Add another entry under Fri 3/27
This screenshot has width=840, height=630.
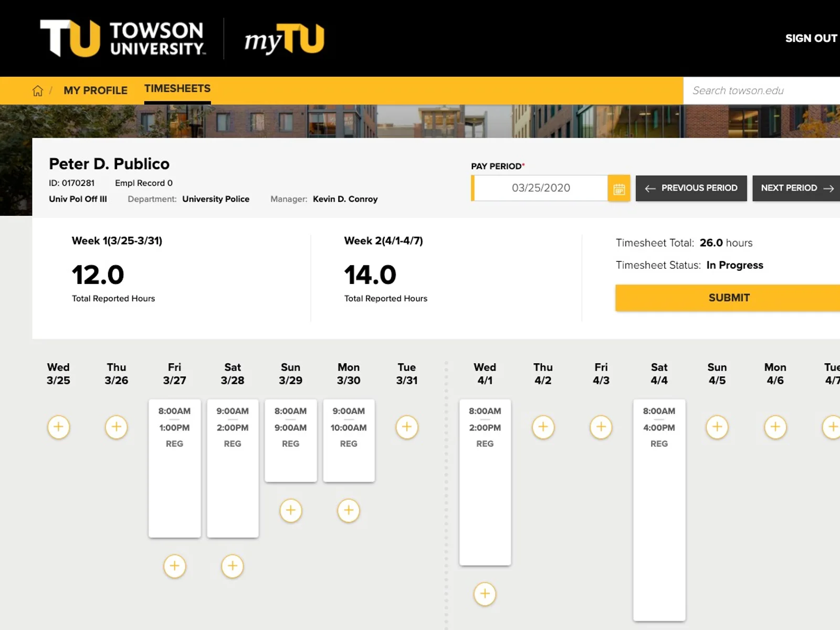pyautogui.click(x=175, y=566)
